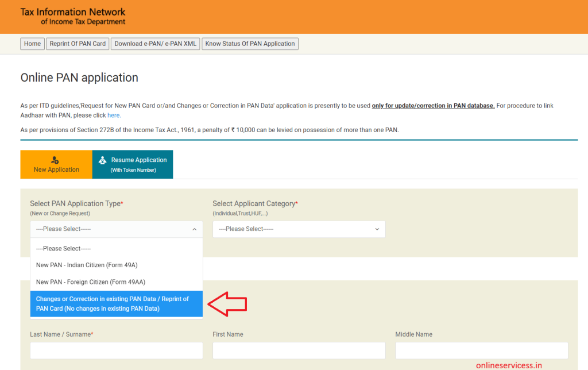The width and height of the screenshot is (588, 370).
Task: Open Reprint Of PAN Card
Action: tap(78, 44)
